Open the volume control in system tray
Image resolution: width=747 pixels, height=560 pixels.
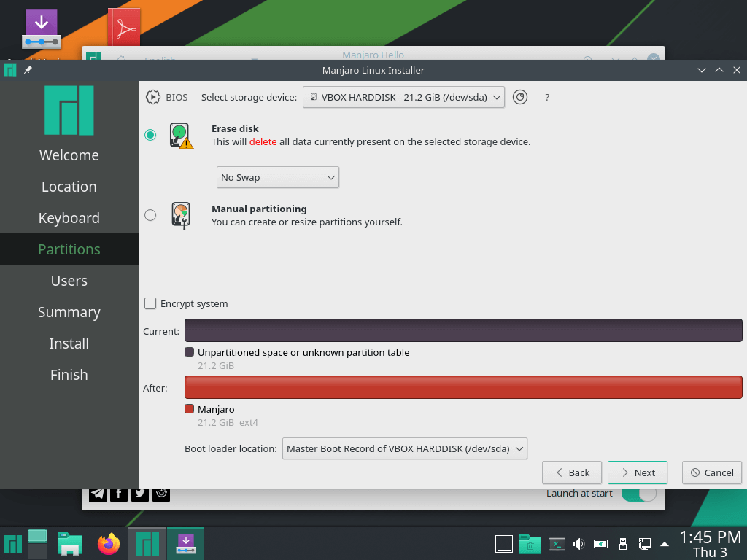[x=579, y=543]
